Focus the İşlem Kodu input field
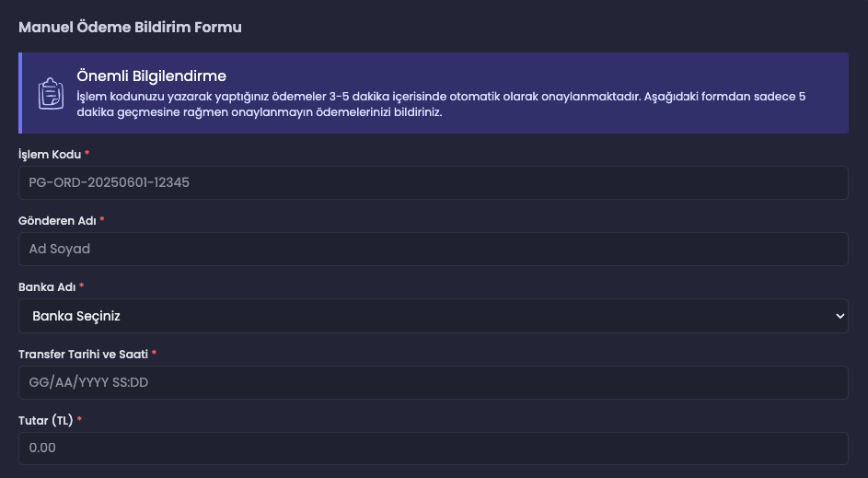The height and width of the screenshot is (478, 868). [x=434, y=182]
